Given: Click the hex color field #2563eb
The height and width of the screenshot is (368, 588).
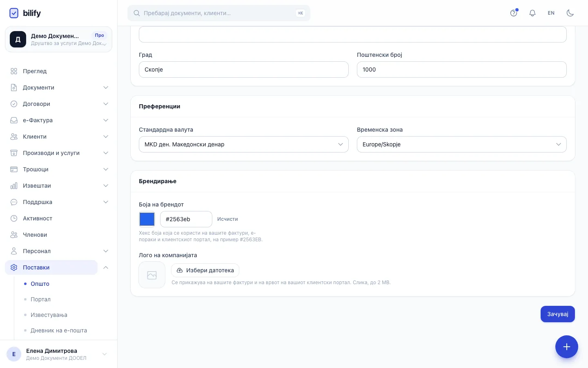Looking at the screenshot, I should click(x=186, y=219).
